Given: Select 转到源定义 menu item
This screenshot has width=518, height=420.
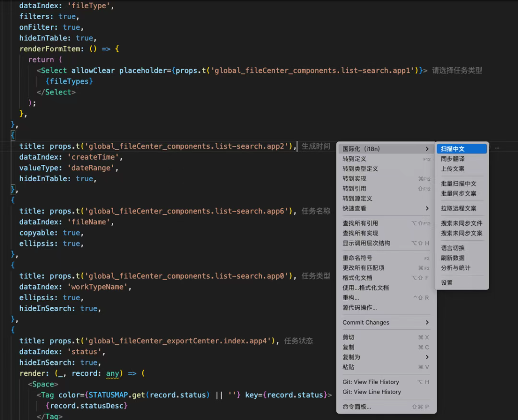Looking at the screenshot, I should [386, 198].
